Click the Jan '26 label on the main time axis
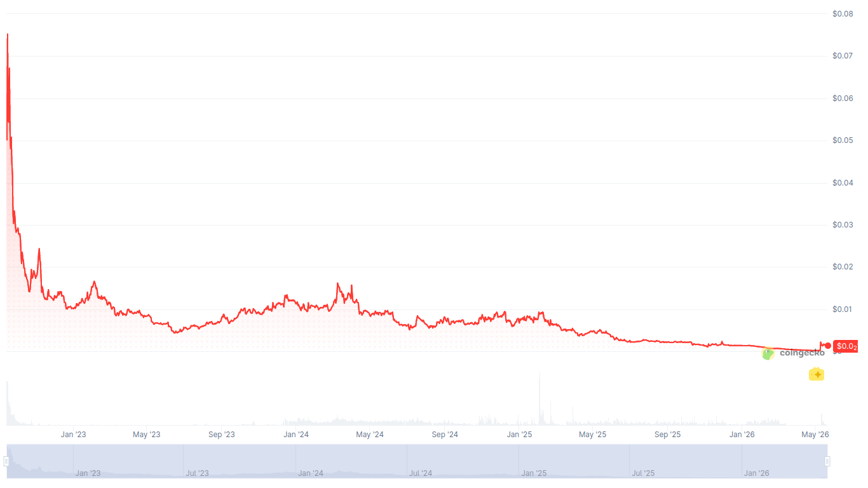Image resolution: width=868 pixels, height=488 pixels. point(742,435)
